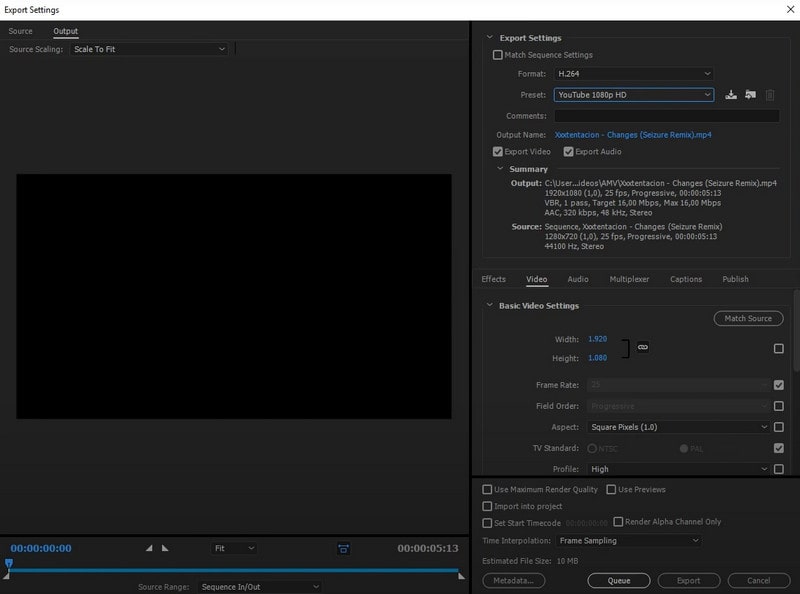Open the Source Range dropdown
This screenshot has width=800, height=594.
click(x=256, y=586)
